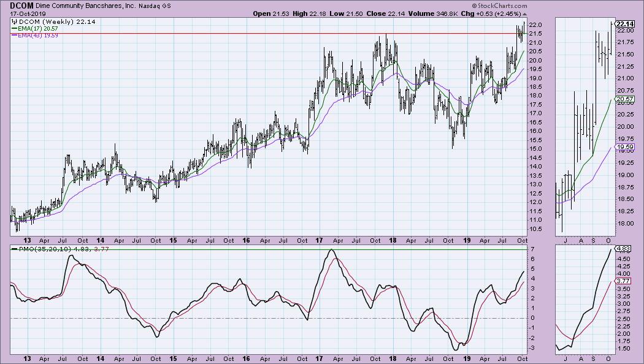Screen dimensions: 644x364
Task: Select the EMA(17) 20.57 legend label
Action: tap(38, 29)
